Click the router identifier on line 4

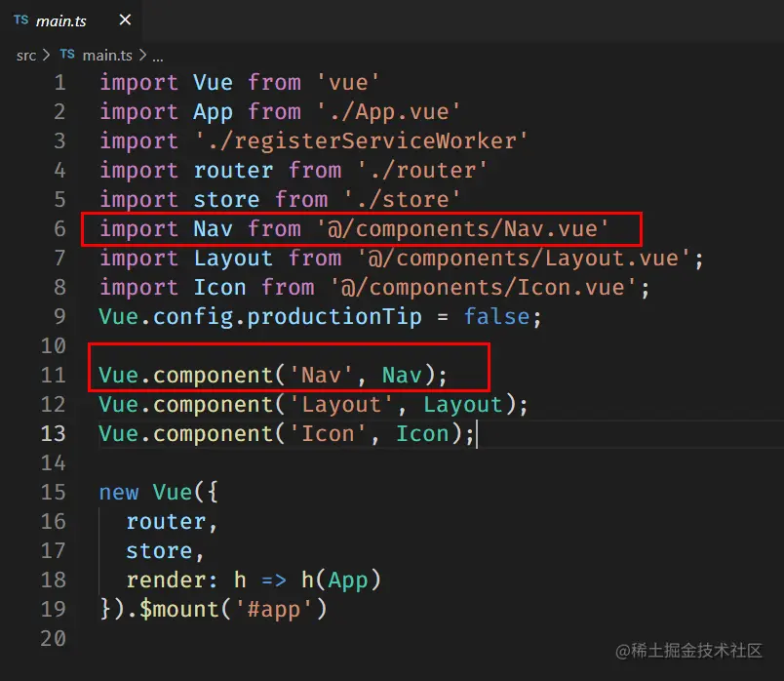pos(233,170)
